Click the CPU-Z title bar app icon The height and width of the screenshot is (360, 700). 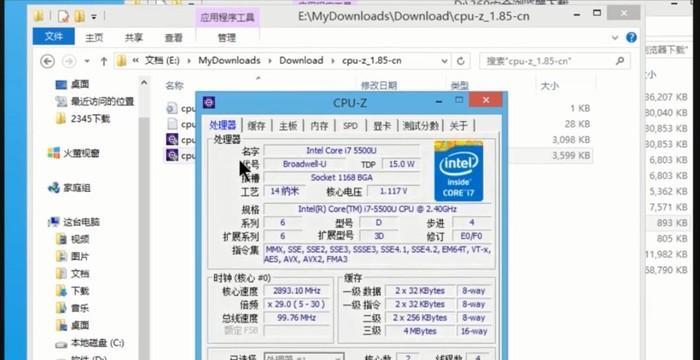(x=209, y=102)
